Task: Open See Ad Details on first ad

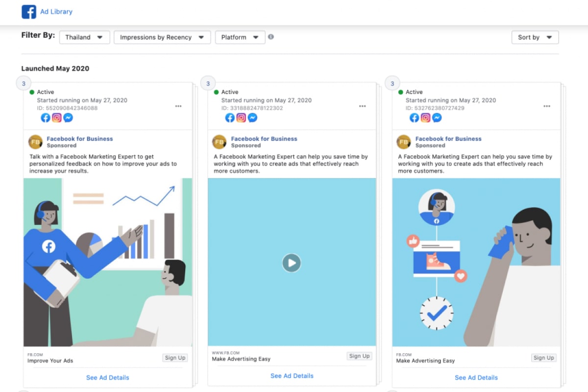Action: (108, 377)
